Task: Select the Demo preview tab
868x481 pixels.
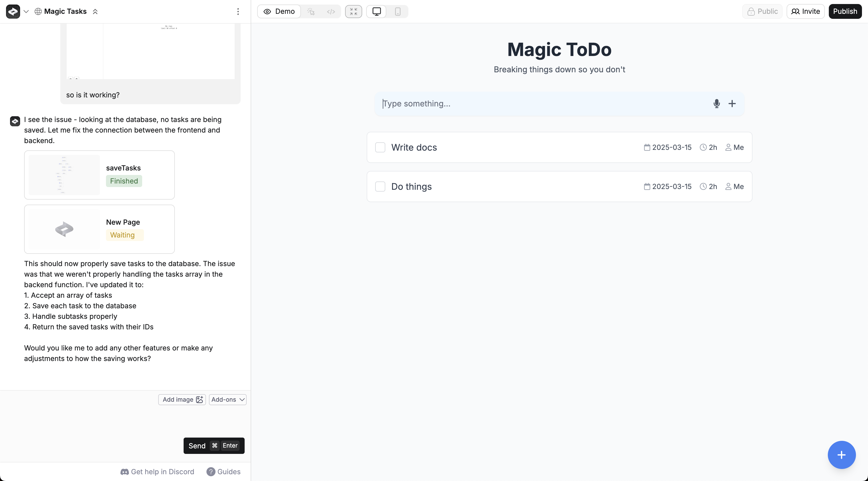Action: pyautogui.click(x=279, y=12)
